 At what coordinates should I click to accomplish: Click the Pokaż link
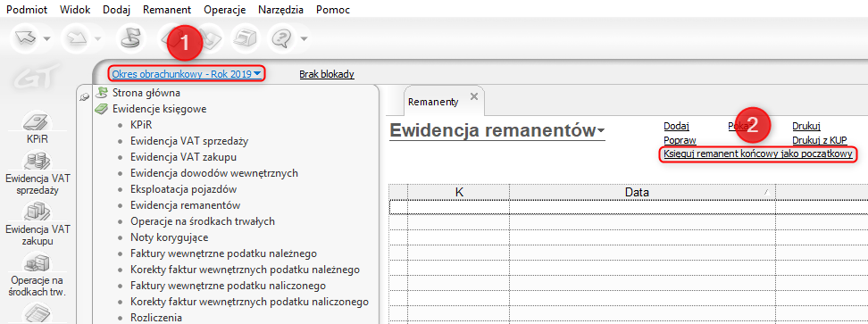pyautogui.click(x=740, y=126)
